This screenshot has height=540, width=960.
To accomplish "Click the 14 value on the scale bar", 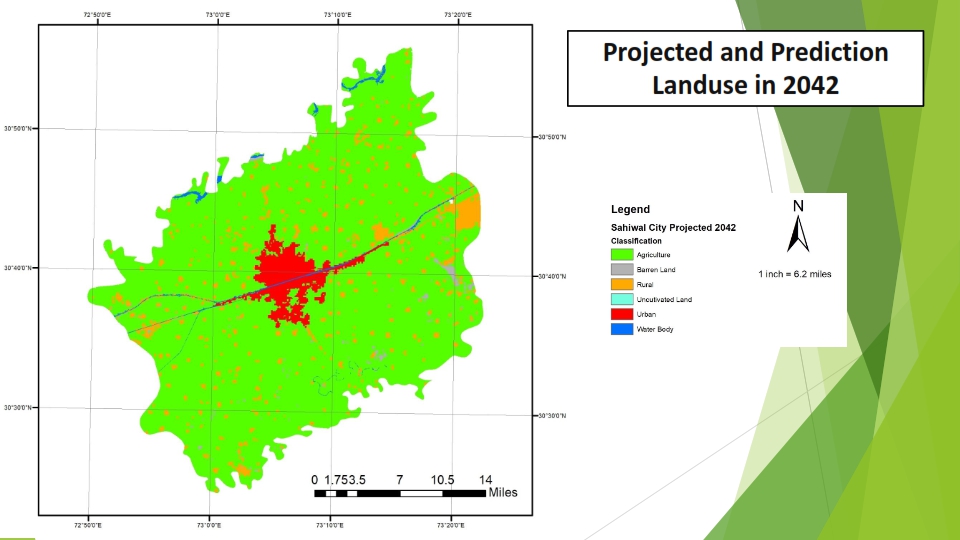I will (485, 480).
